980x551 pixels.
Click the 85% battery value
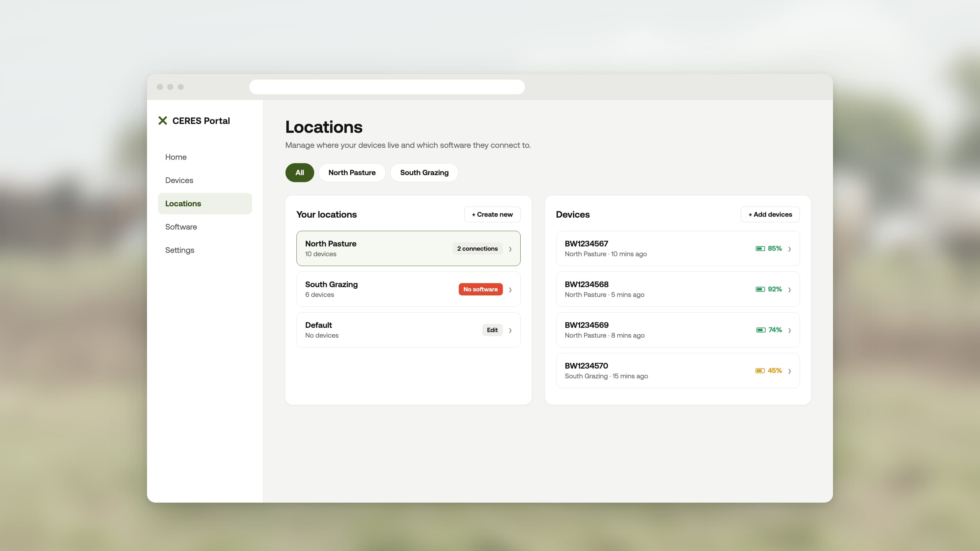click(775, 248)
